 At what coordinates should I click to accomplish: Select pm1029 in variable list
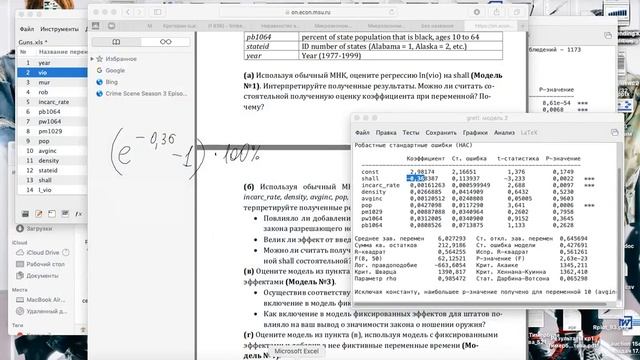[x=52, y=131]
